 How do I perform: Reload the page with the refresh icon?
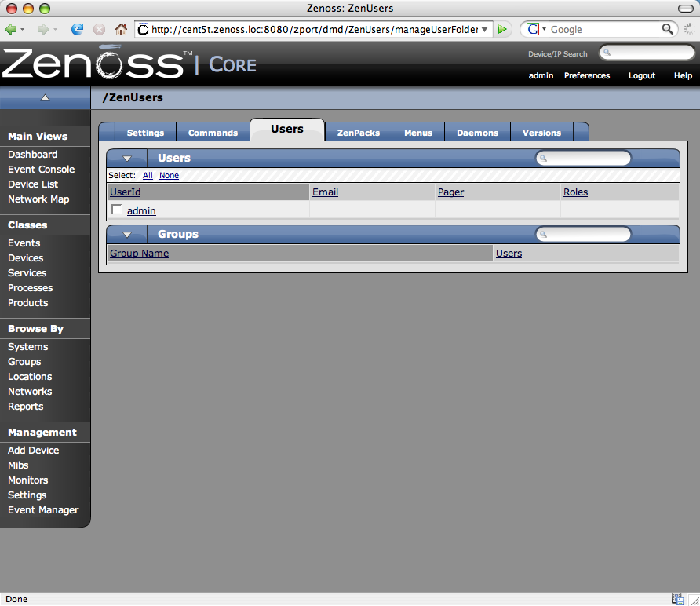coord(77,30)
